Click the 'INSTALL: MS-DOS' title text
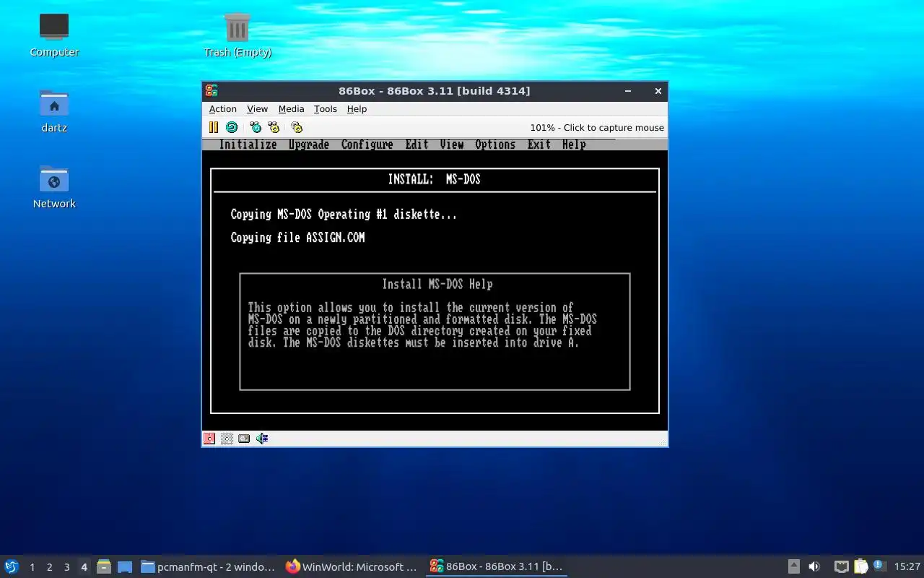The image size is (924, 578). (x=434, y=179)
